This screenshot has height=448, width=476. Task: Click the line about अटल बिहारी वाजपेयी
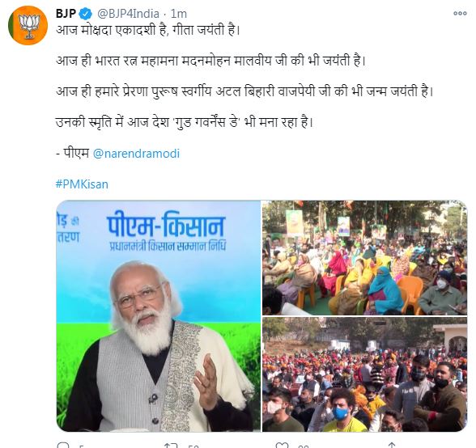[244, 91]
